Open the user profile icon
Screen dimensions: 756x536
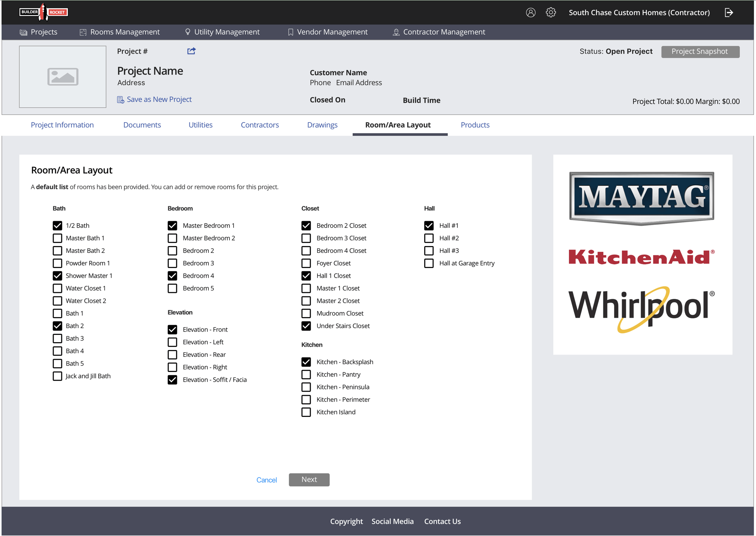click(x=531, y=12)
